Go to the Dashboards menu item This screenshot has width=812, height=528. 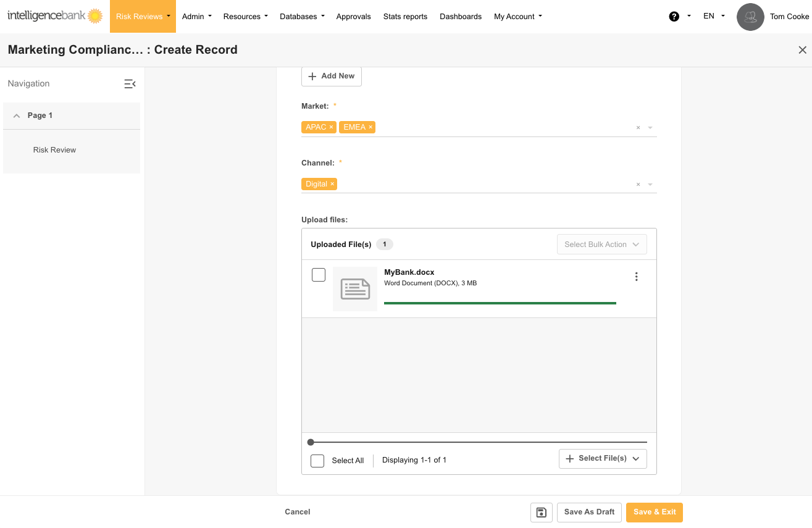461,17
